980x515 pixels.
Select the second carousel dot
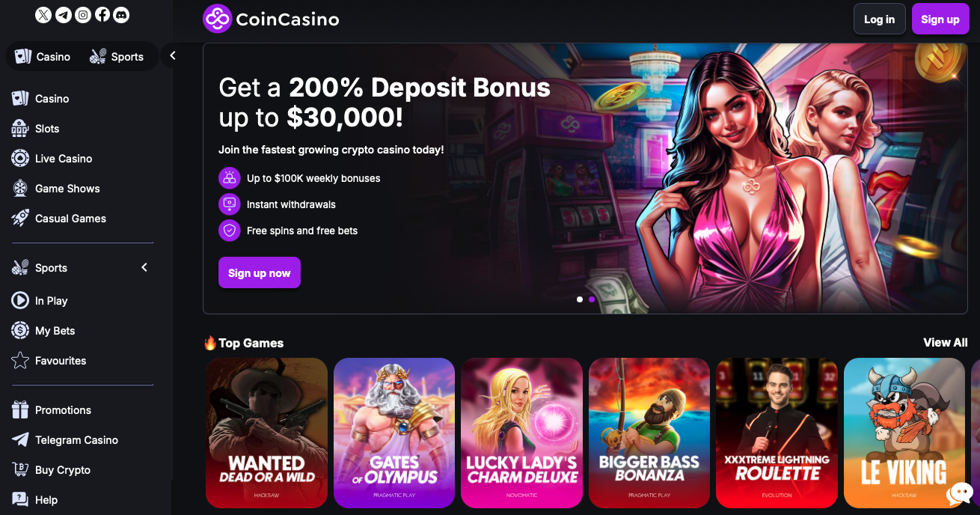(x=592, y=299)
